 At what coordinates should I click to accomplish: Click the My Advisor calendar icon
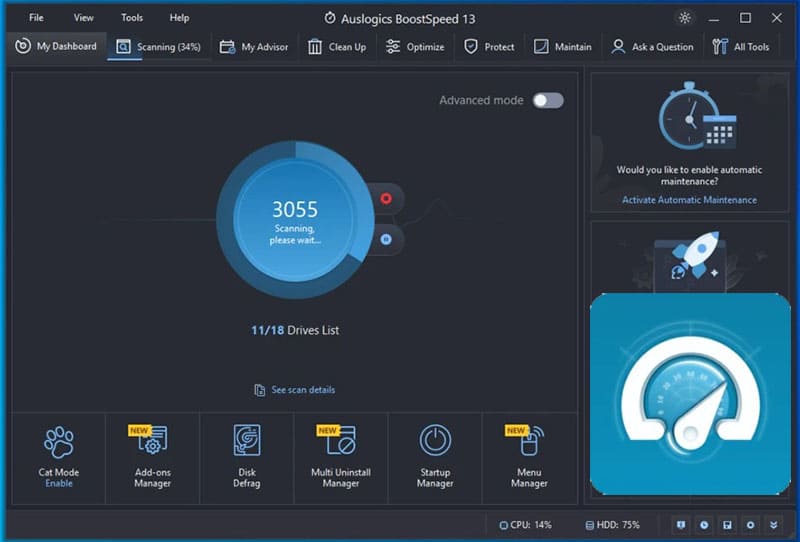coord(227,47)
